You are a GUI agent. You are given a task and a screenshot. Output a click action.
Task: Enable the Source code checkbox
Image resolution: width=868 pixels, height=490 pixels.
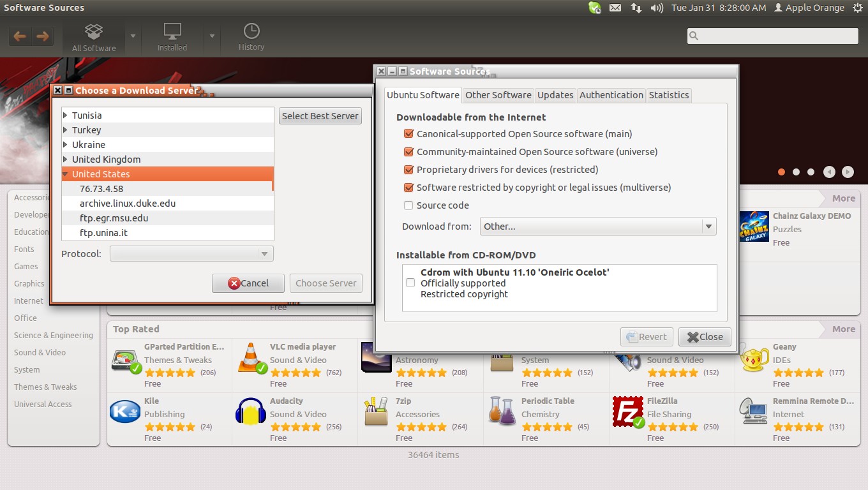tap(408, 205)
